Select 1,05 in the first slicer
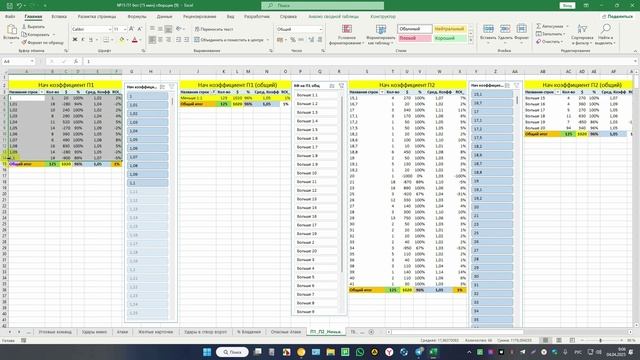This screenshot has height=360, width=640. pyautogui.click(x=148, y=140)
